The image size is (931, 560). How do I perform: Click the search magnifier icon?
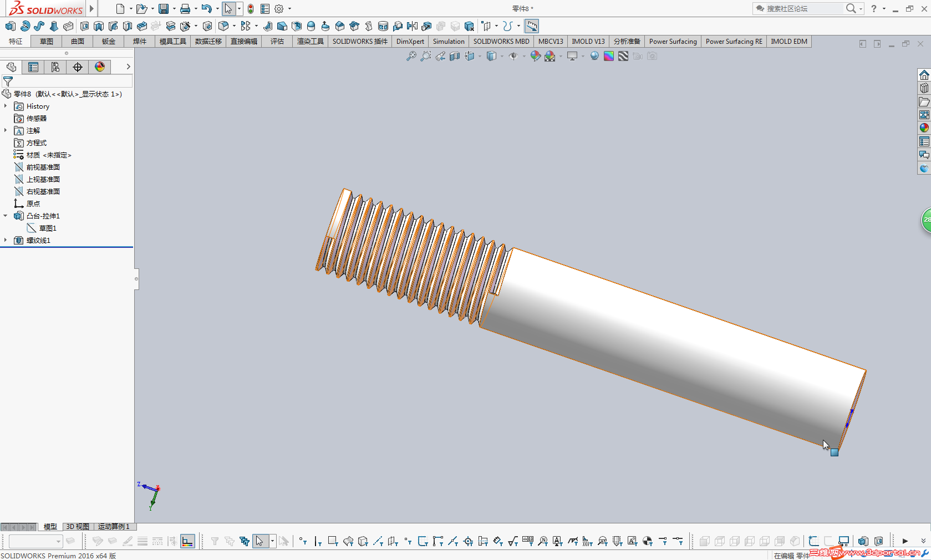(x=851, y=8)
